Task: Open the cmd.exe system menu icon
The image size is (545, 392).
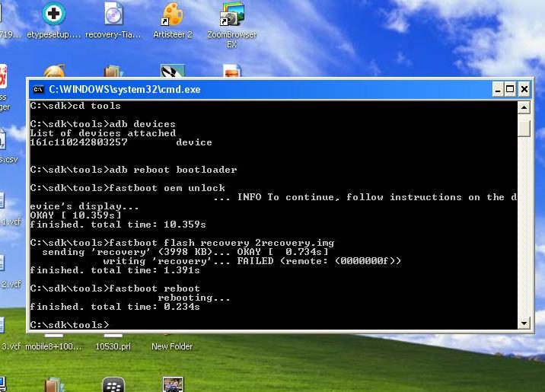Action: (x=38, y=89)
